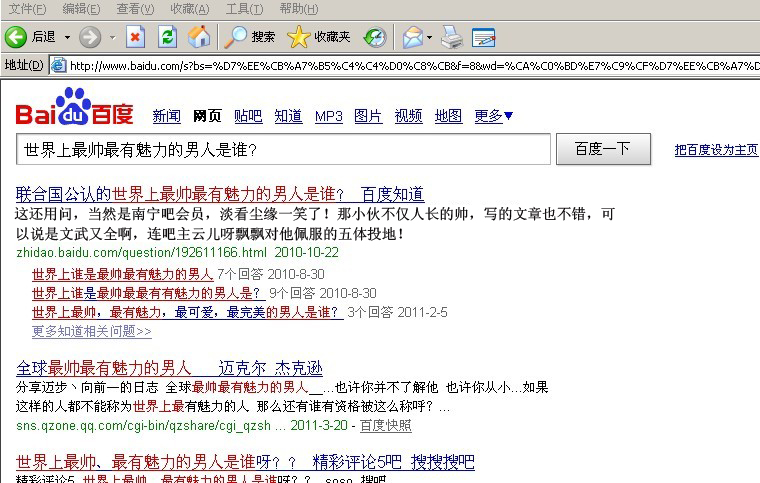Go to the Home page icon
This screenshot has width=760, height=483.
tap(199, 37)
